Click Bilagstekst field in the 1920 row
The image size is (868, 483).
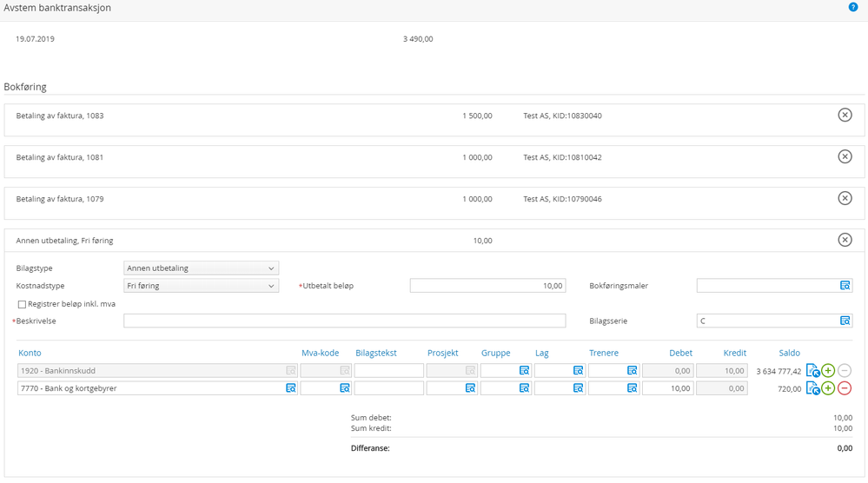(x=388, y=371)
